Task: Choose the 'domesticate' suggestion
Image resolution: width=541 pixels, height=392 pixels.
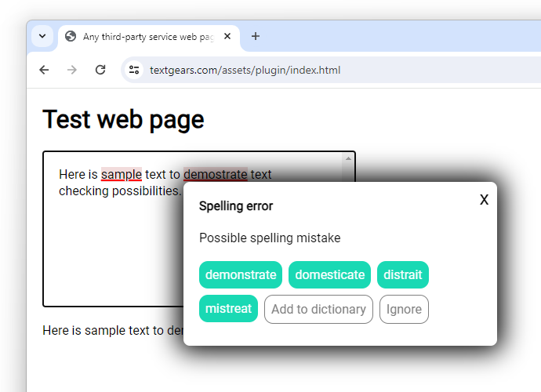Action: (x=329, y=274)
